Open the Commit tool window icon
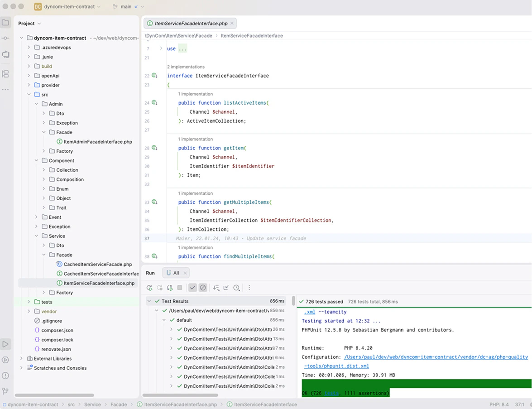 click(x=5, y=38)
